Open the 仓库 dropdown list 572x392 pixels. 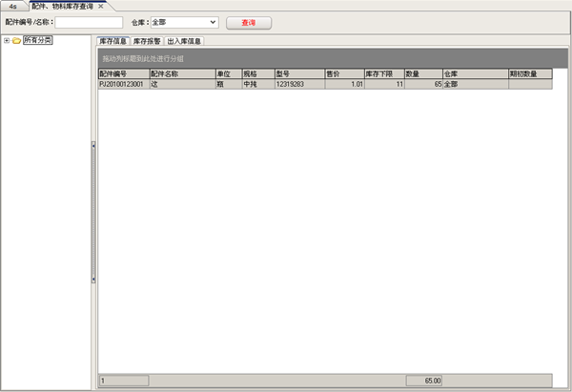[212, 21]
